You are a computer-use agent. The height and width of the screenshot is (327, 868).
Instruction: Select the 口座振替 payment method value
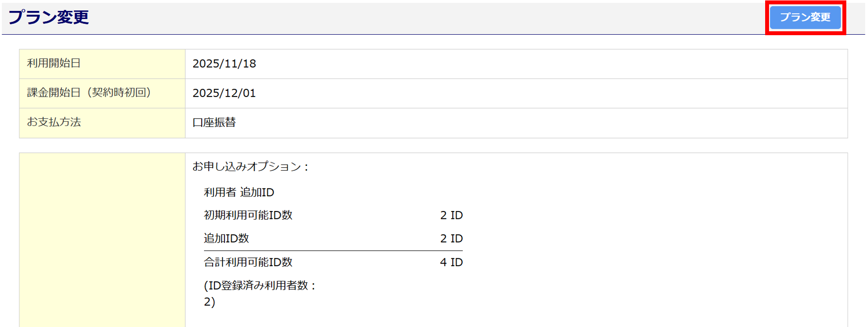(x=214, y=122)
